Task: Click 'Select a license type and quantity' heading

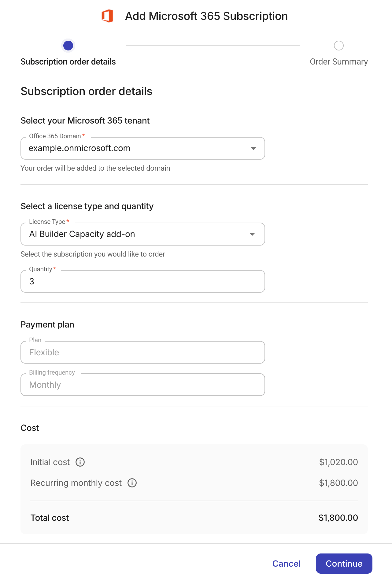Action: [x=87, y=206]
